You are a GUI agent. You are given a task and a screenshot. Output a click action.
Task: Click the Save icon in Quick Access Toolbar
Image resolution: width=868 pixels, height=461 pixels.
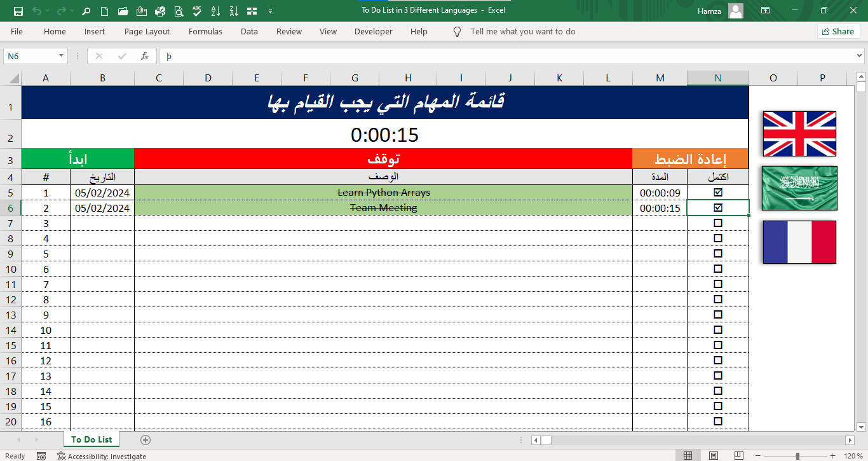pos(18,11)
